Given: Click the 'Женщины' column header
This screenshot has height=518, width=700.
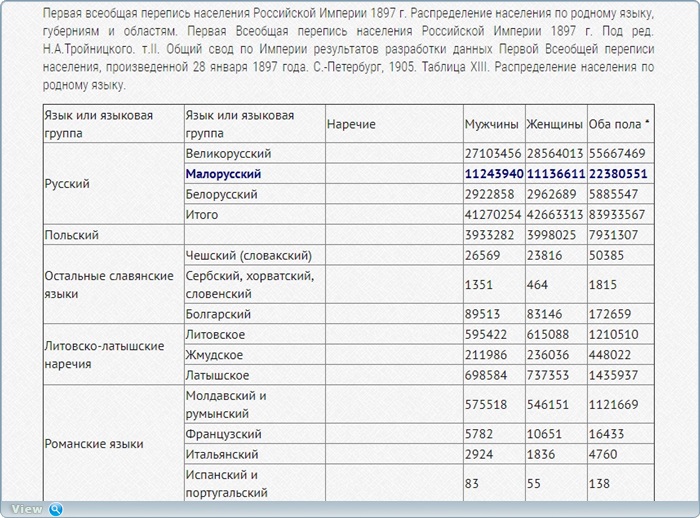Looking at the screenshot, I should click(556, 124).
